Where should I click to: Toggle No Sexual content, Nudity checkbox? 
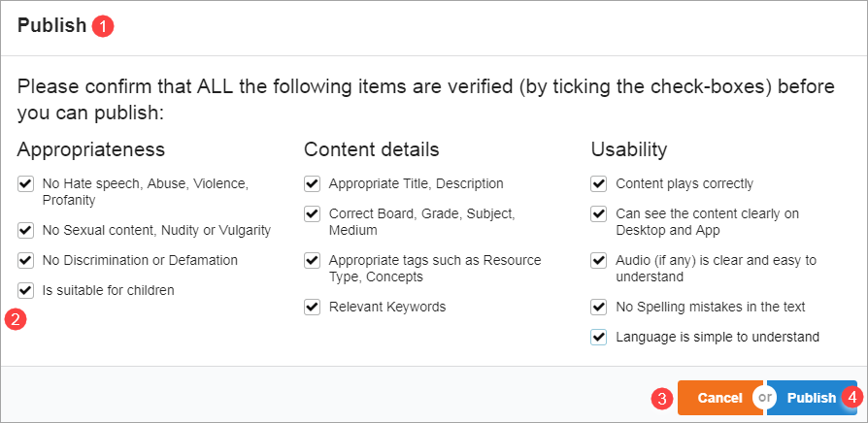click(x=25, y=231)
